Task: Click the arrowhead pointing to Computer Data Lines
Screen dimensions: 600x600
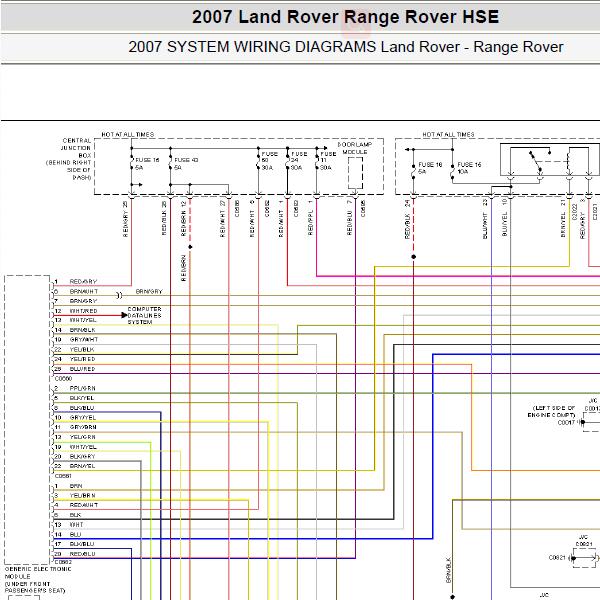Action: point(124,315)
